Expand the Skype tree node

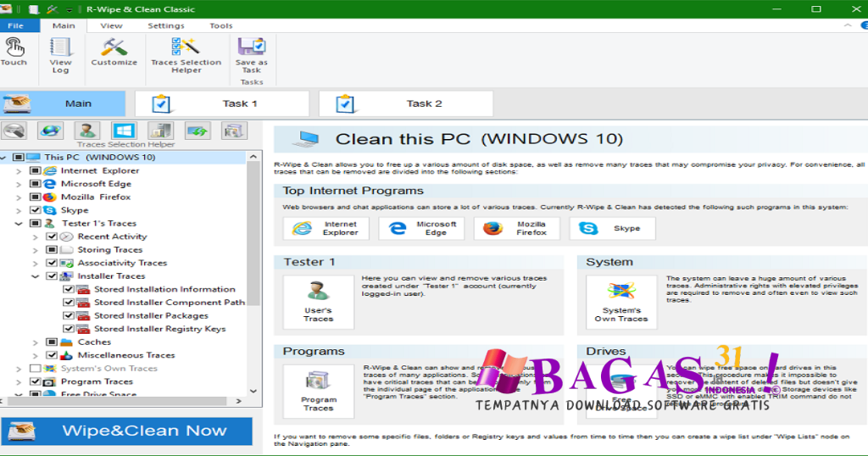[19, 211]
